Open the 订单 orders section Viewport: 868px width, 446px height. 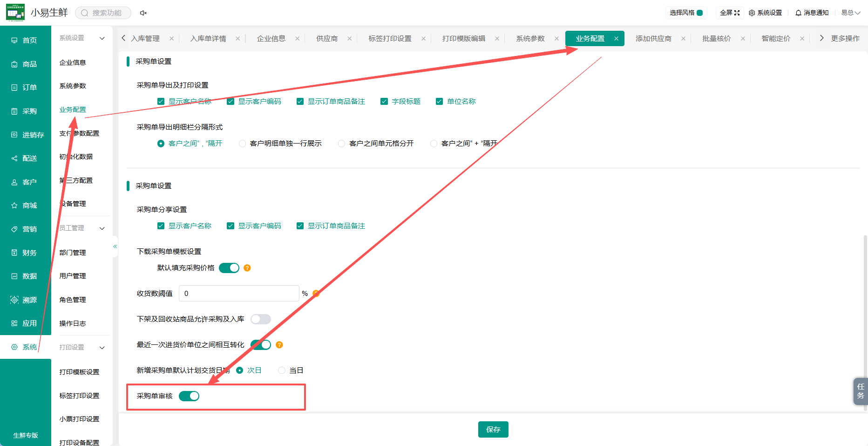(x=25, y=88)
